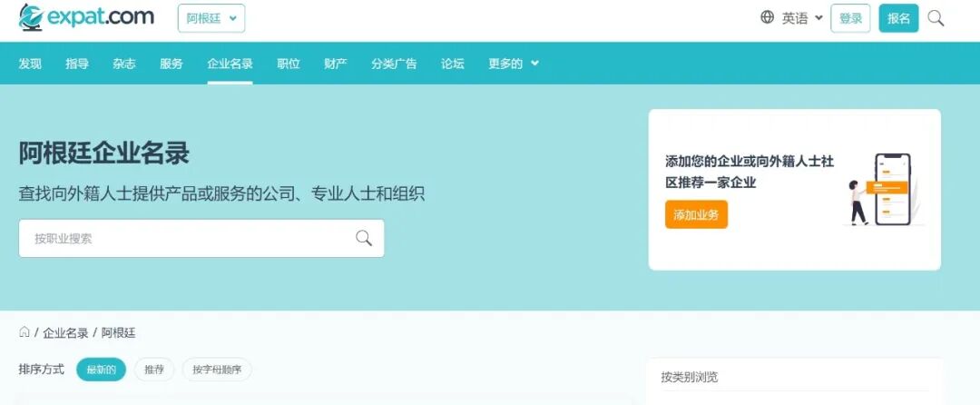This screenshot has width=980, height=405.
Task: Open the 服务 menu item
Action: click(171, 64)
